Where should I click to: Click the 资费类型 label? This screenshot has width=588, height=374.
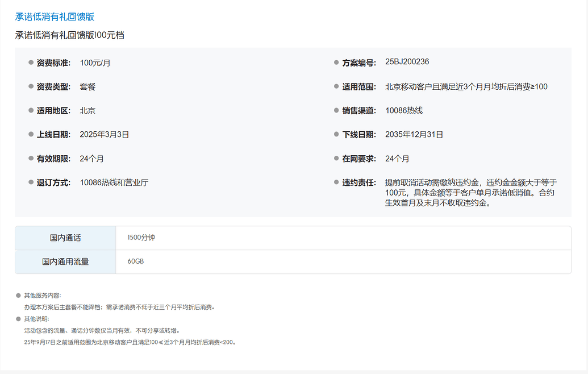point(53,87)
